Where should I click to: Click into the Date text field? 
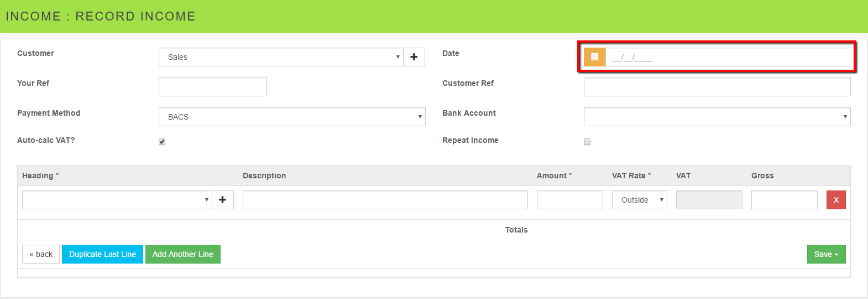tap(728, 57)
